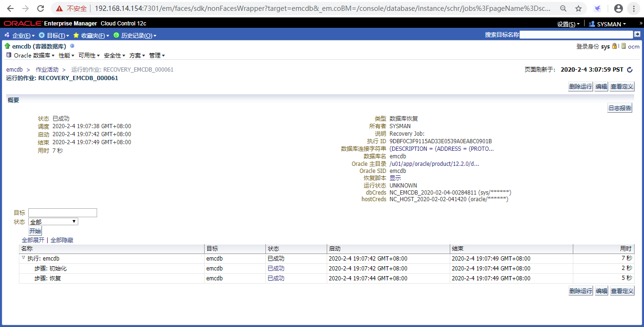Click the 日志报告 button
This screenshot has height=327, width=644.
tap(619, 108)
